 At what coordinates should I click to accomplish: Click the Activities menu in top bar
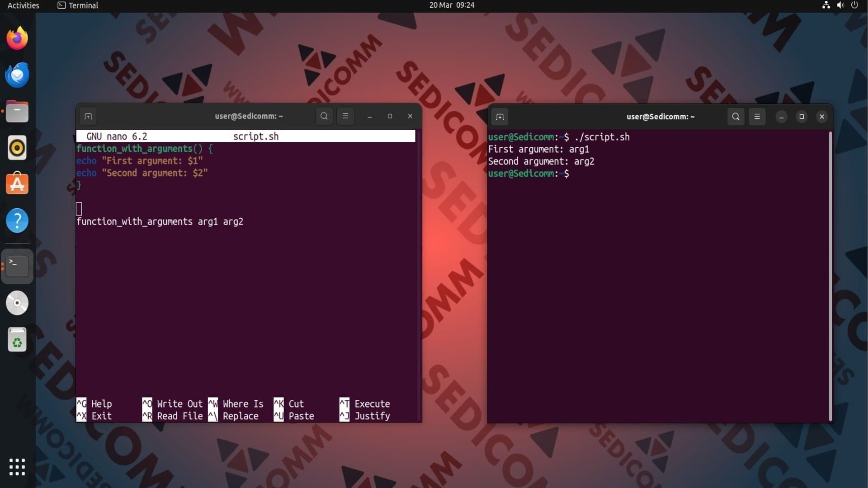pyautogui.click(x=23, y=5)
